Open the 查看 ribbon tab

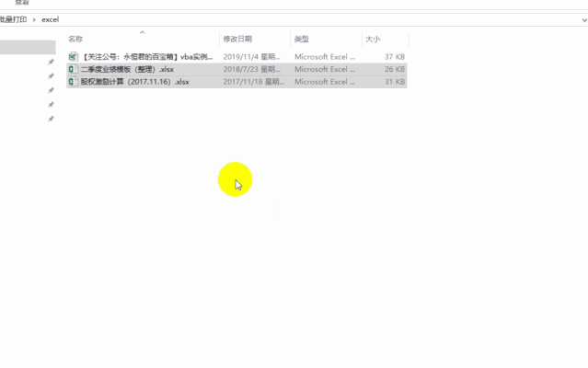coord(21,3)
